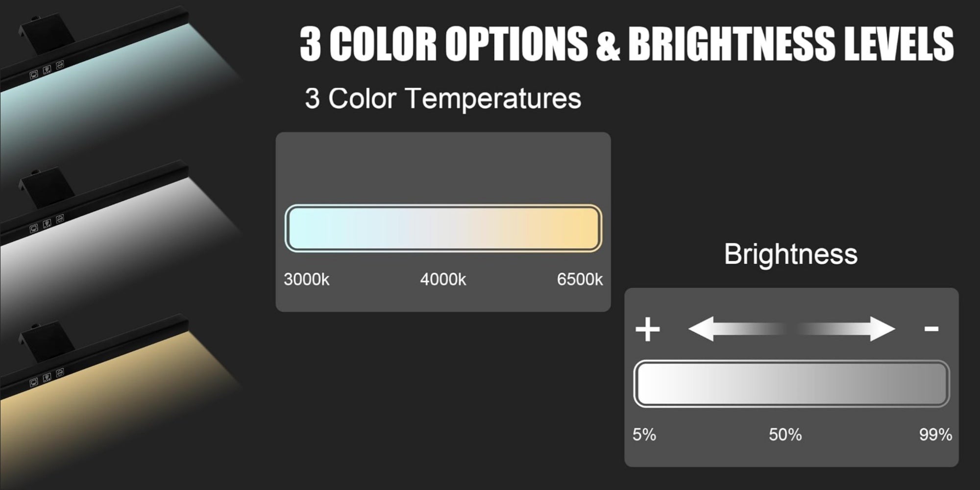This screenshot has width=980, height=490.
Task: Select the 4000k label
Action: (x=443, y=279)
